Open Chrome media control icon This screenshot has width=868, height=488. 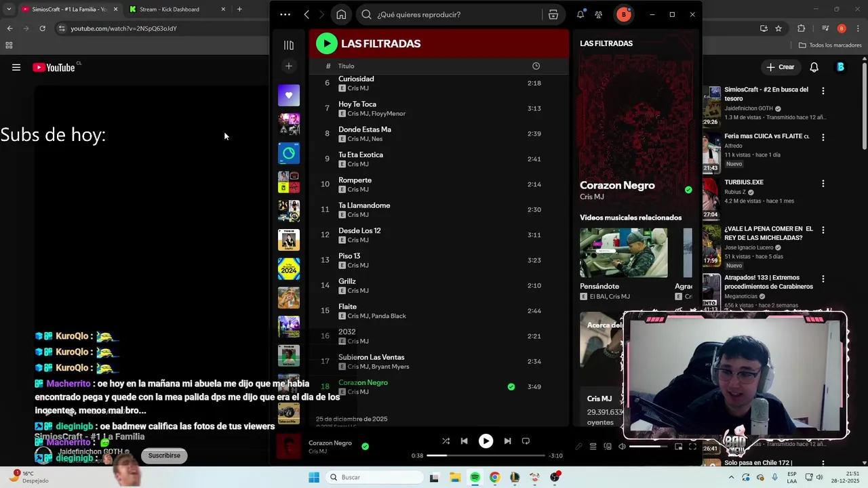pyautogui.click(x=825, y=28)
